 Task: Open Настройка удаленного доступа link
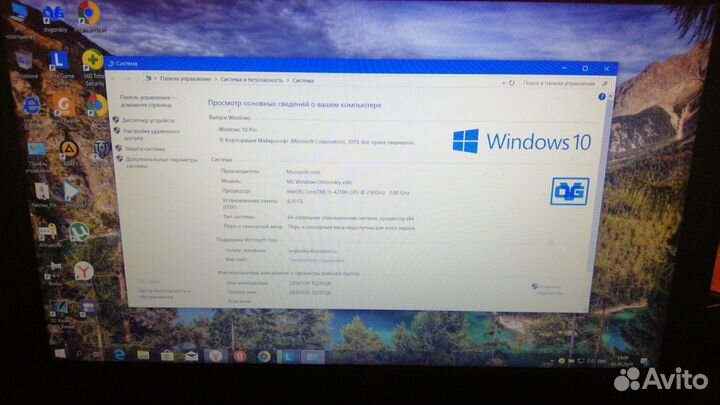coord(152,134)
